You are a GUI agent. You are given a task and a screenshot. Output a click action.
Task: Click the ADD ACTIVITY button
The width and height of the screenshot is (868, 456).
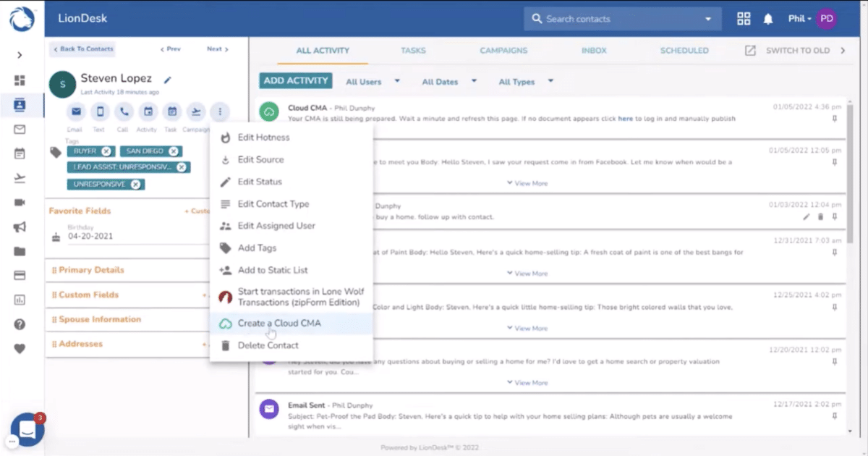click(296, 81)
